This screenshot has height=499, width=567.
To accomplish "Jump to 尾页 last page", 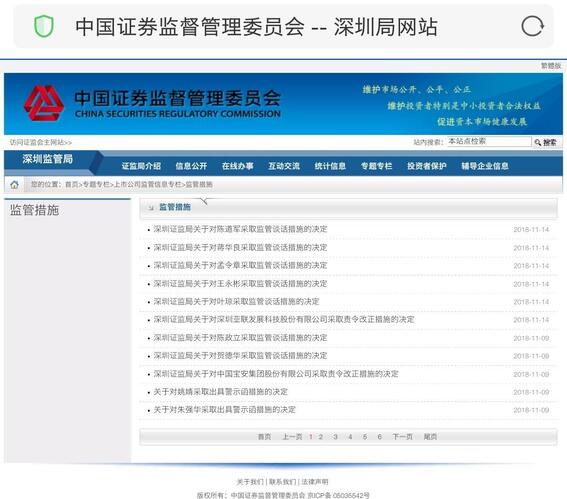I will (430, 437).
